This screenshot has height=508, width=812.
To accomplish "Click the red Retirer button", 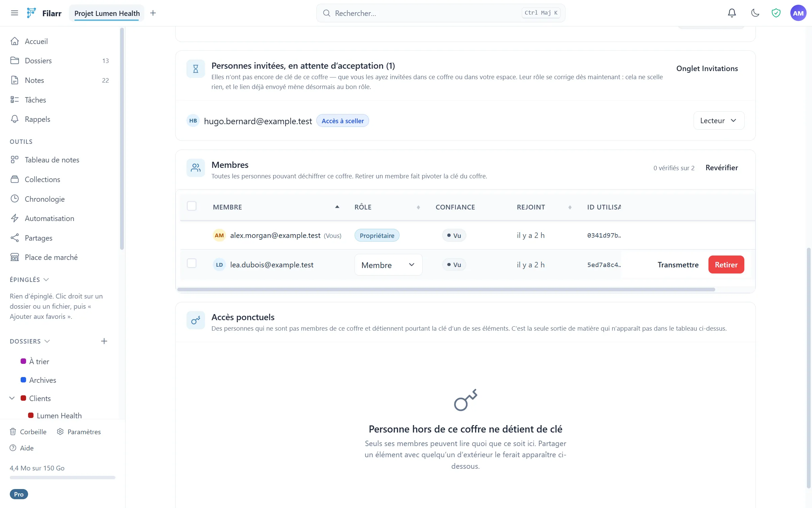I will coord(726,265).
